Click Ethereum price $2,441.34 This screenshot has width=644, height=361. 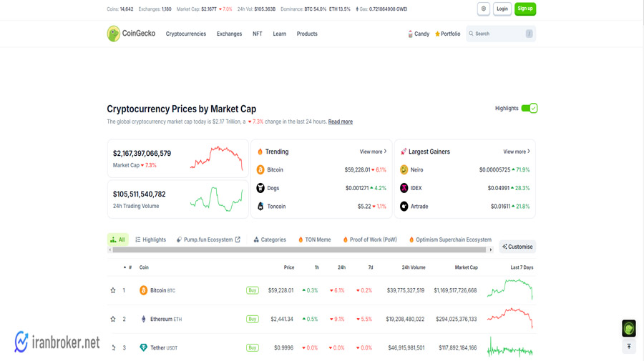click(x=282, y=319)
